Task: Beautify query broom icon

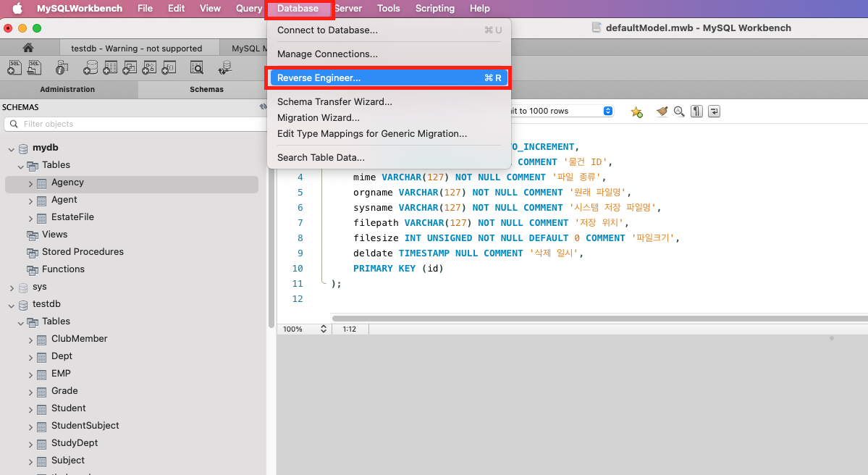Action: pos(662,112)
